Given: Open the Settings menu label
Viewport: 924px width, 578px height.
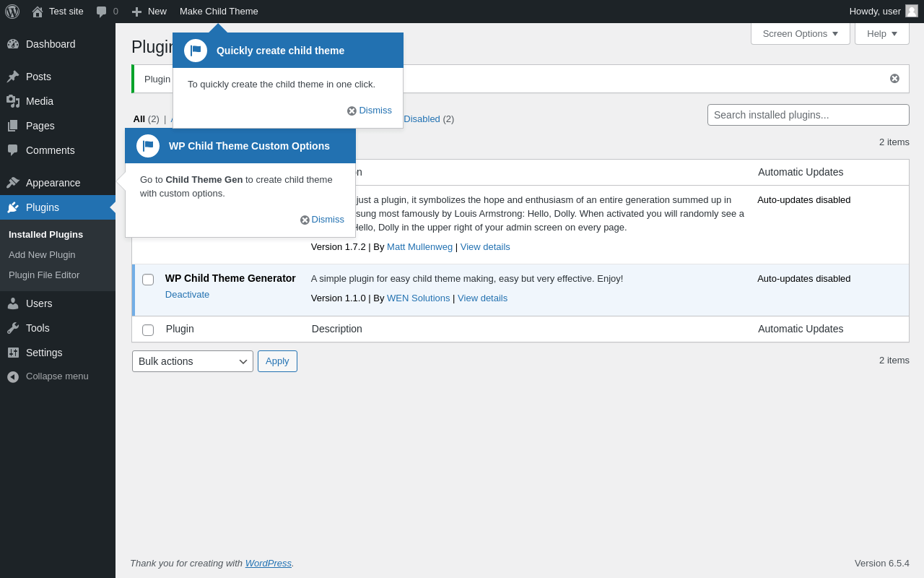Looking at the screenshot, I should (x=44, y=353).
